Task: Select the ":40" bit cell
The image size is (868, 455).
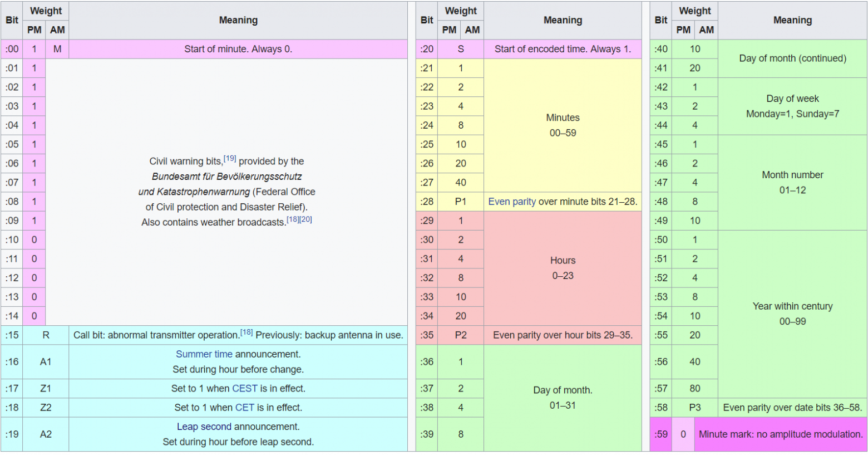Action: pos(661,49)
